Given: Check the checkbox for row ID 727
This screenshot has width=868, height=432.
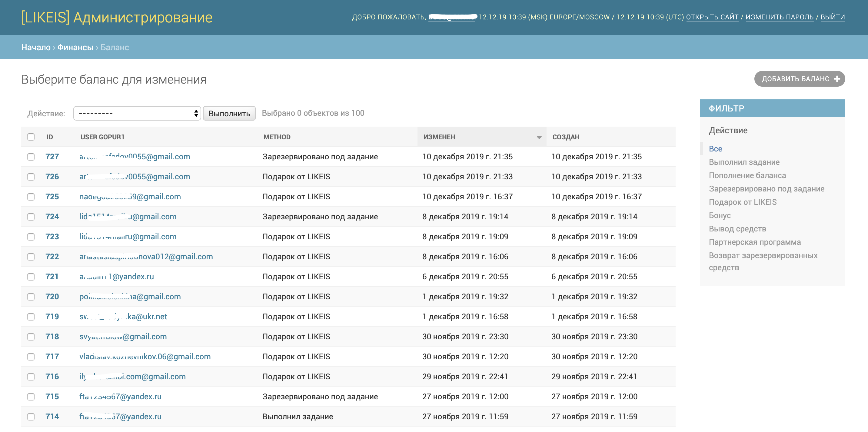Looking at the screenshot, I should (31, 157).
